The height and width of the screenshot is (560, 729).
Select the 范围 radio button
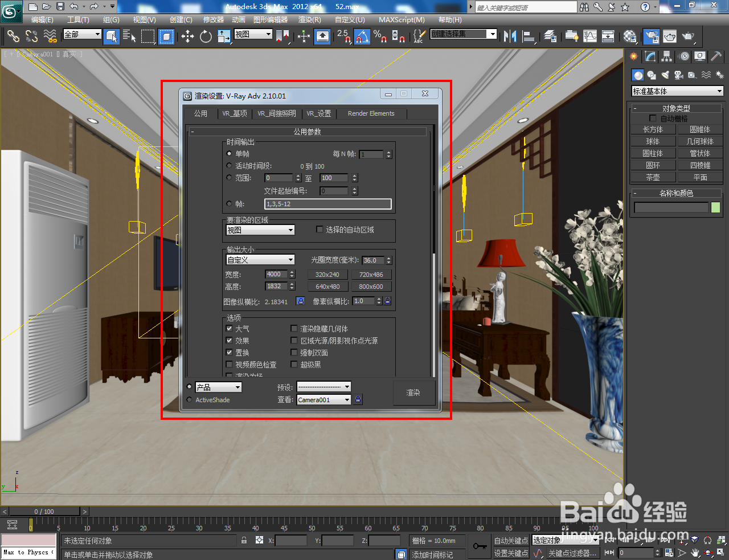[230, 178]
